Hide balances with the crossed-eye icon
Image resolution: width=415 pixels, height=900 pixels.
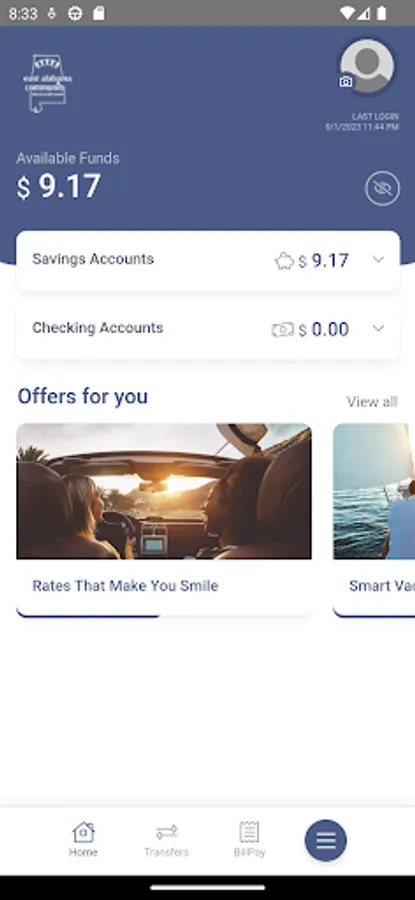coord(382,188)
